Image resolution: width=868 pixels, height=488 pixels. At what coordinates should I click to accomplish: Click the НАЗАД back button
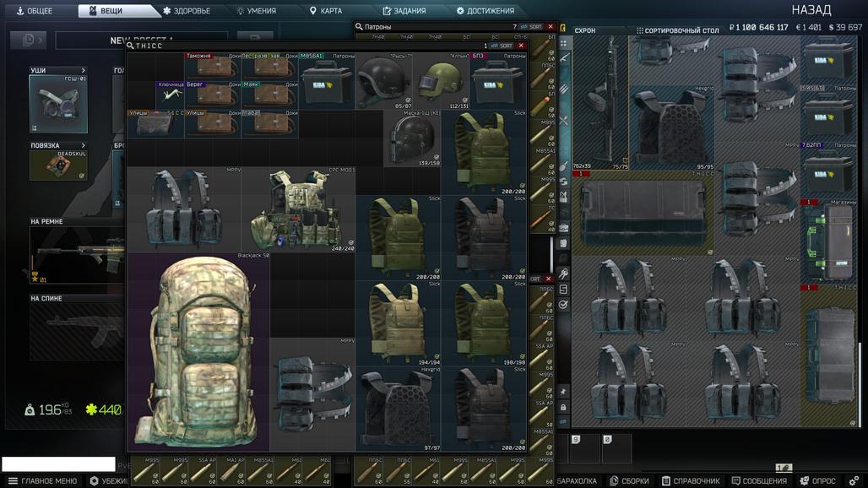tap(811, 10)
